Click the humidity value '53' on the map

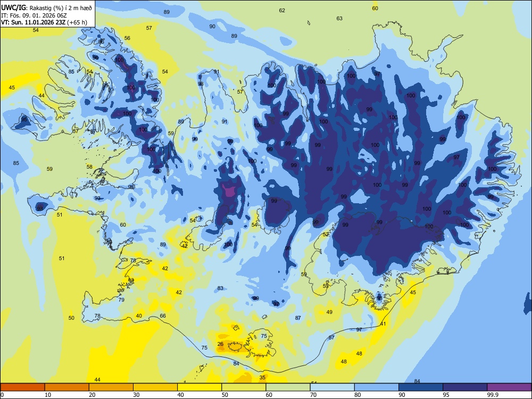coord(326,286)
